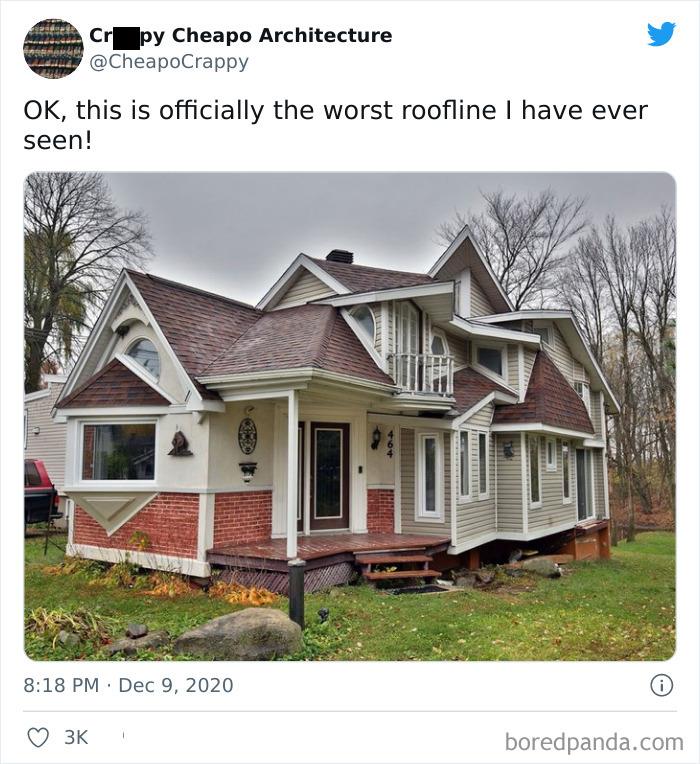Open the tweet info circle icon
Screen dimensions: 700x764
tap(662, 685)
